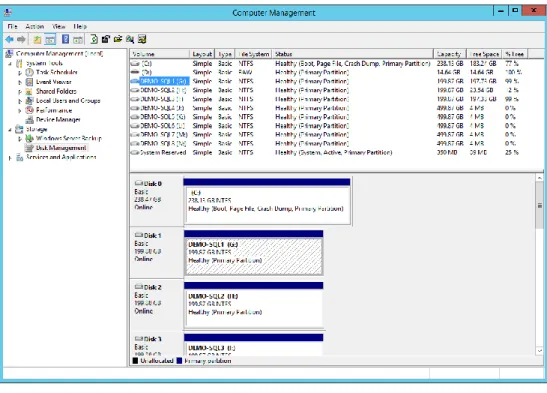Sort by File System column header
547x393 pixels.
click(x=254, y=54)
